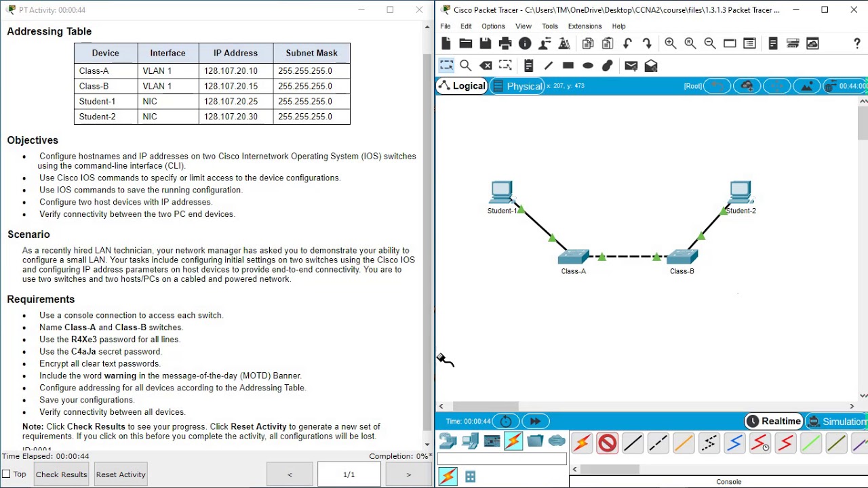Viewport: 868px width, 488px height.
Task: Click the device search input field
Action: [502, 460]
